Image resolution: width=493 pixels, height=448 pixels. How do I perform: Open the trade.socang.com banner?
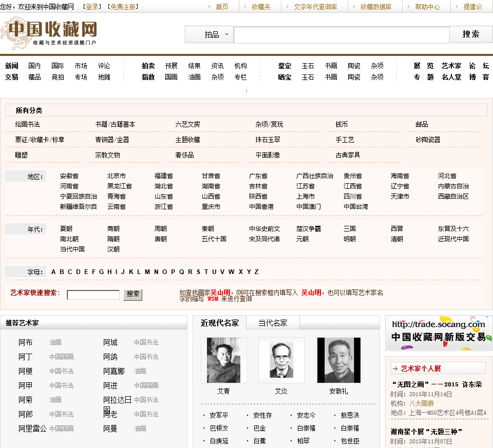[x=439, y=334]
